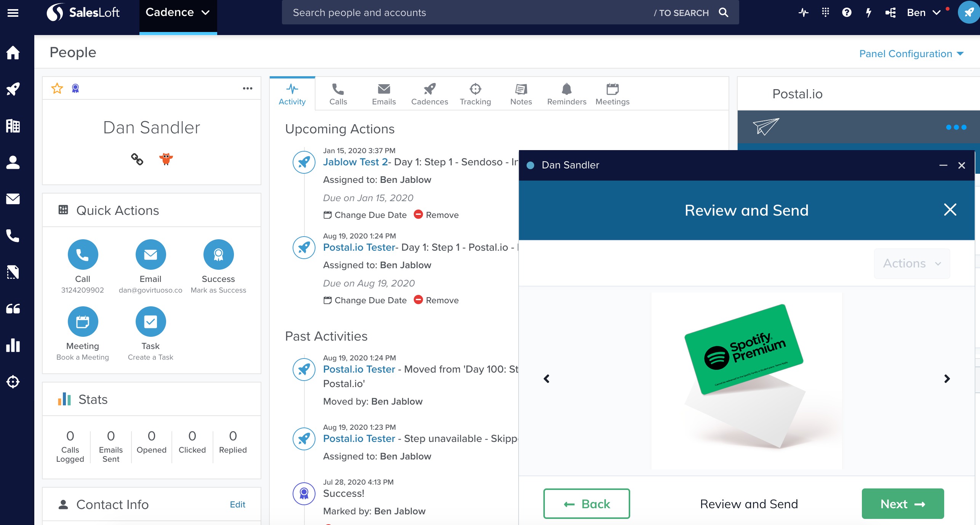Open the Tracking tab
Viewport: 980px width, 525px height.
(475, 94)
